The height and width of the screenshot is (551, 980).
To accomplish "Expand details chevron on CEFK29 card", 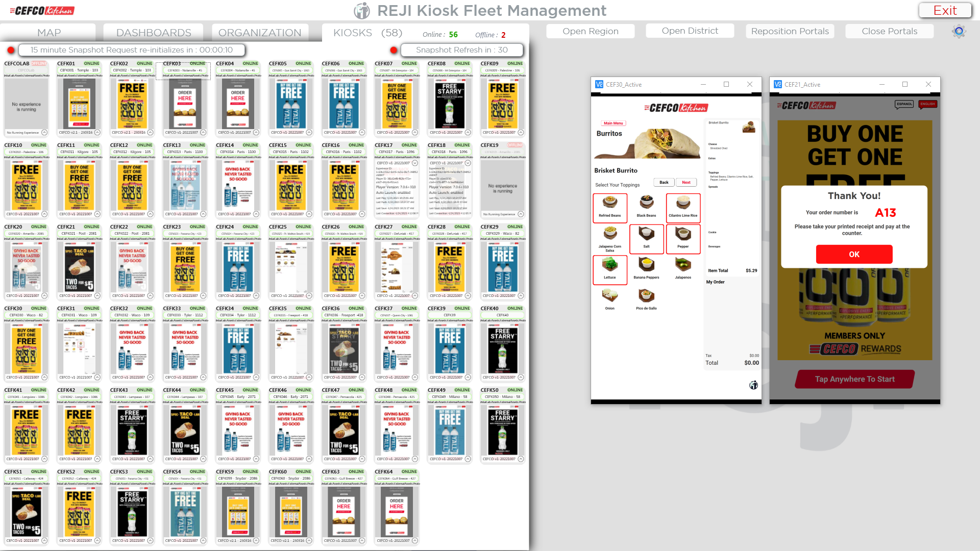I will (521, 296).
